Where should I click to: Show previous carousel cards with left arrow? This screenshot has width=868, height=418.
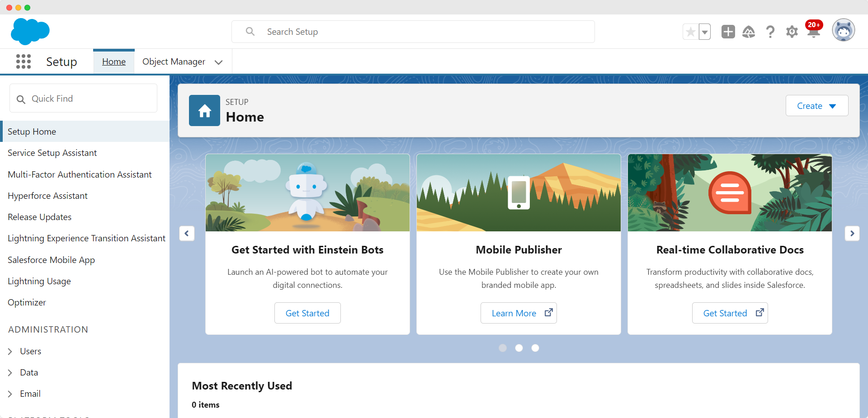[187, 234]
